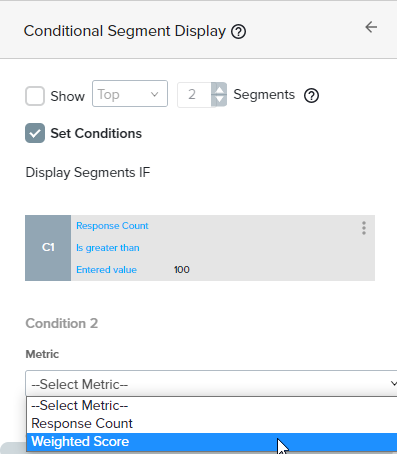Open help icon next to Segments
Viewport: 397px width, 454px height.
311,96
